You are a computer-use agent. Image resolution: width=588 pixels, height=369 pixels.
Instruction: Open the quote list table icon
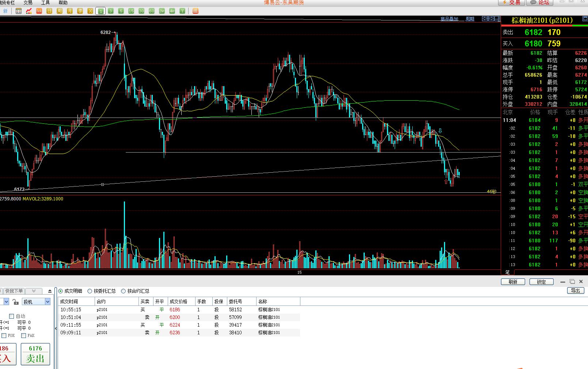tap(19, 11)
